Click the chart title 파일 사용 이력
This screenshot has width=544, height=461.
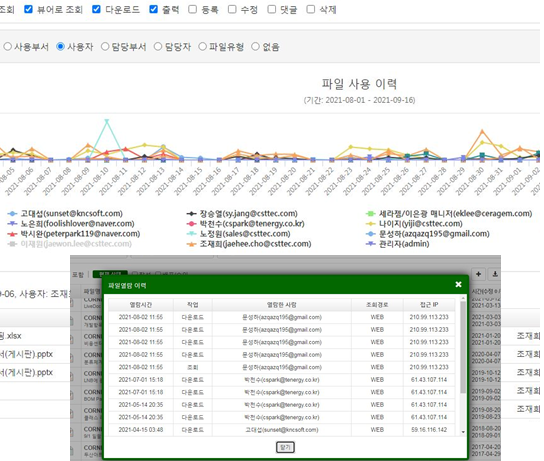point(359,84)
